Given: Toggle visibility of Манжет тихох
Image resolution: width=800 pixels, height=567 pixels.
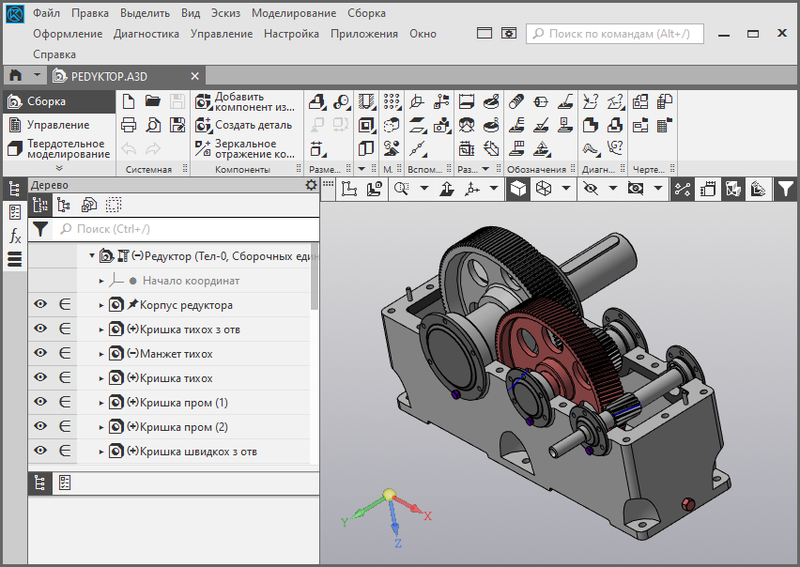Looking at the screenshot, I should [40, 353].
